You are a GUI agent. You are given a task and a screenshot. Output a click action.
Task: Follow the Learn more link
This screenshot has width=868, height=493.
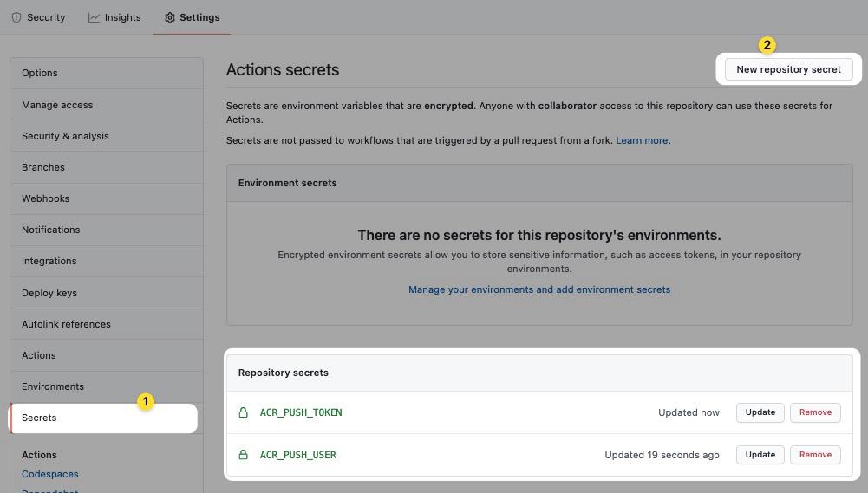643,140
